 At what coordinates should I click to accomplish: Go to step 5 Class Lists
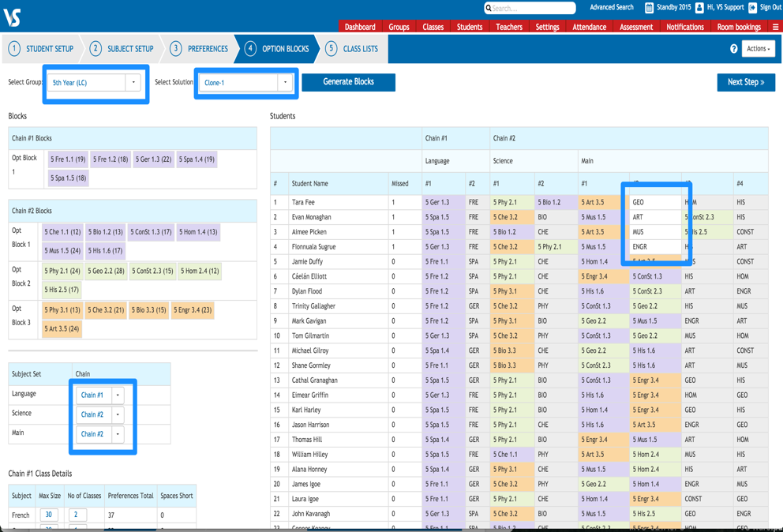352,48
